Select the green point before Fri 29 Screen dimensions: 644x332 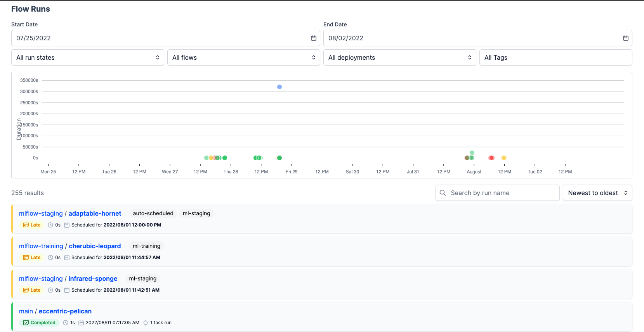click(279, 158)
